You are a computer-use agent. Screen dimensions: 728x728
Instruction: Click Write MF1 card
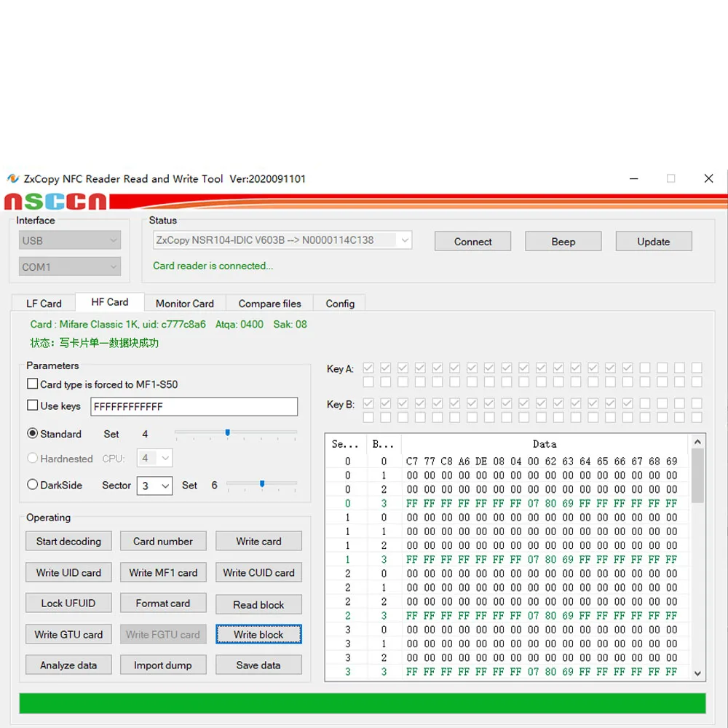click(163, 572)
